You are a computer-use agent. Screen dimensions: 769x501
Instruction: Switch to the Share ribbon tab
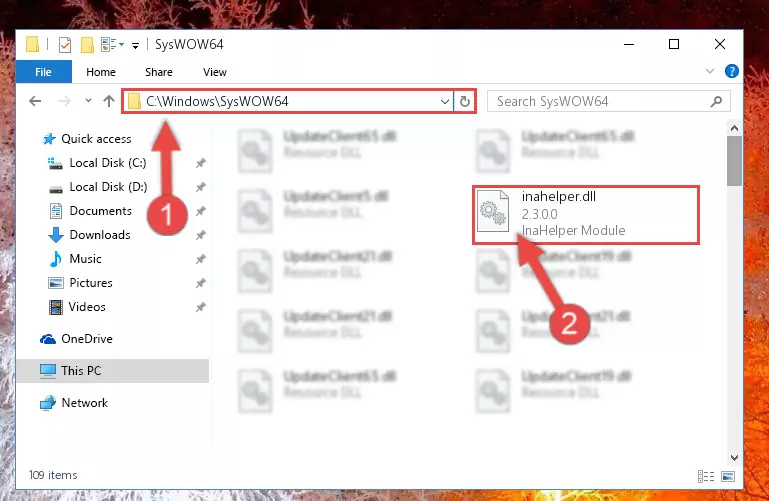pos(158,72)
